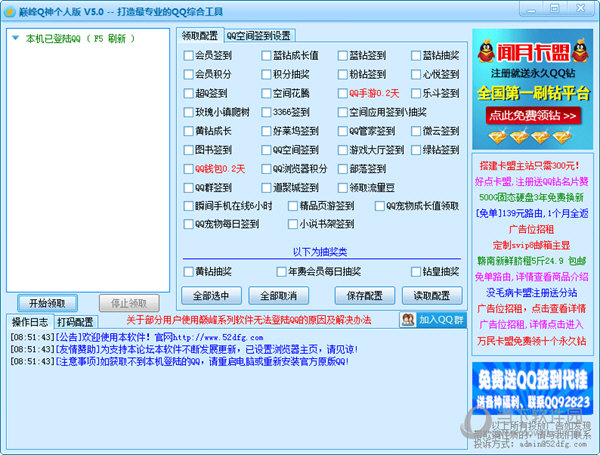Open the QQ空间签到设置 tab

[259, 36]
